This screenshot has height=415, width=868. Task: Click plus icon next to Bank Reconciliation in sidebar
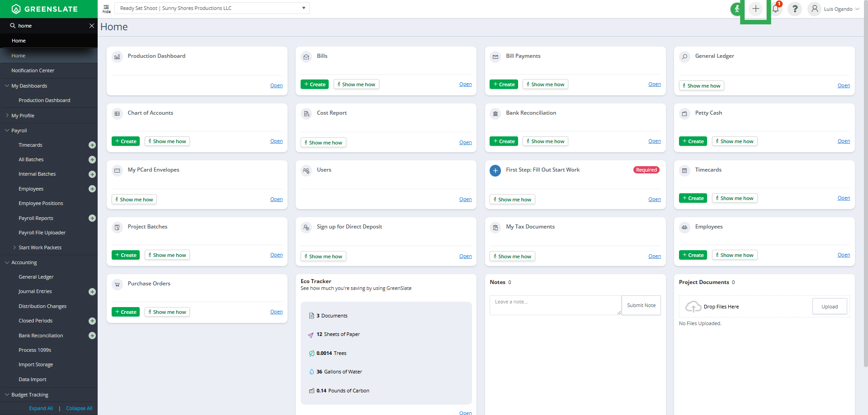92,336
